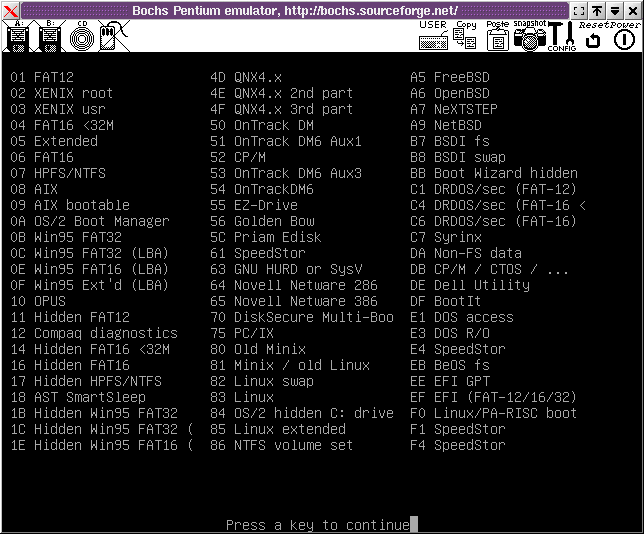Click the Paste clipboard icon
Screen dimensions: 644x534
pos(497,37)
